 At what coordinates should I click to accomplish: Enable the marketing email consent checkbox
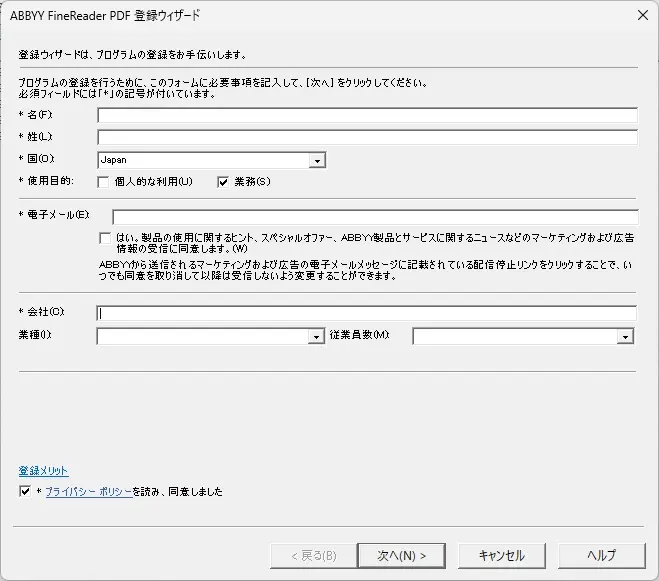point(105,238)
